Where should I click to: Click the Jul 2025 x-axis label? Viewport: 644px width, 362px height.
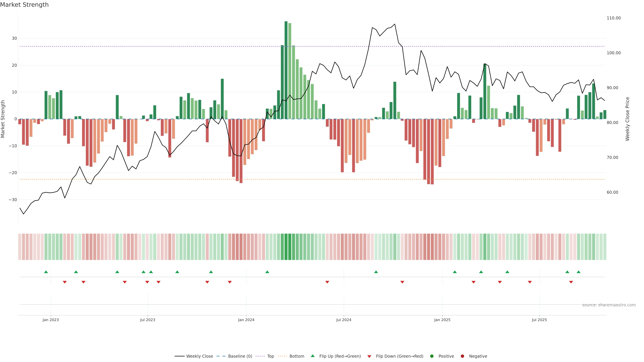[x=539, y=320]
